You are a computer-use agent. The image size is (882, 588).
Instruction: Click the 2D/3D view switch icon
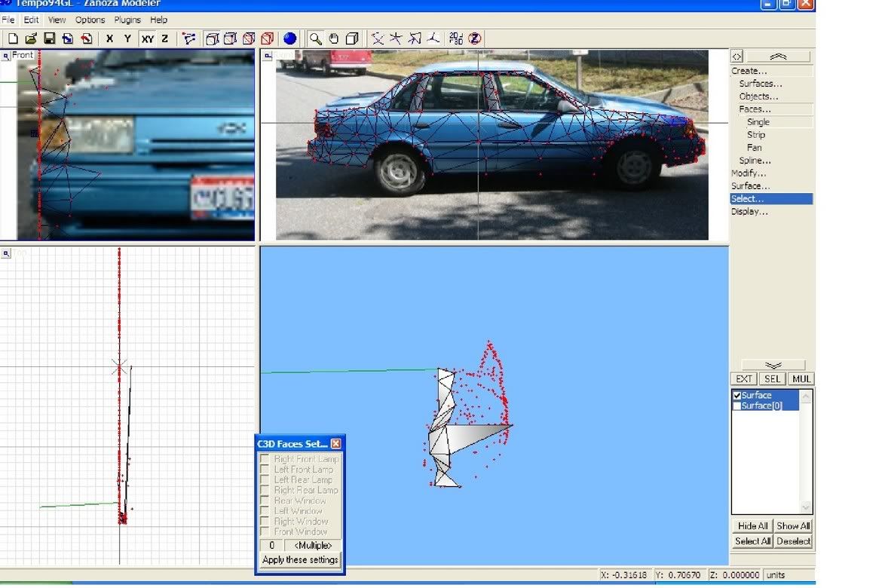[456, 38]
